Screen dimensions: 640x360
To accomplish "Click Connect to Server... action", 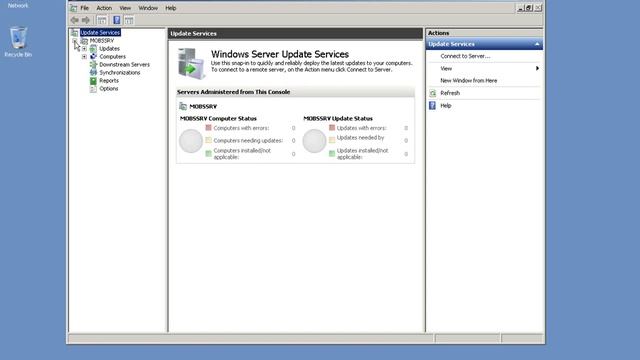I will (465, 56).
